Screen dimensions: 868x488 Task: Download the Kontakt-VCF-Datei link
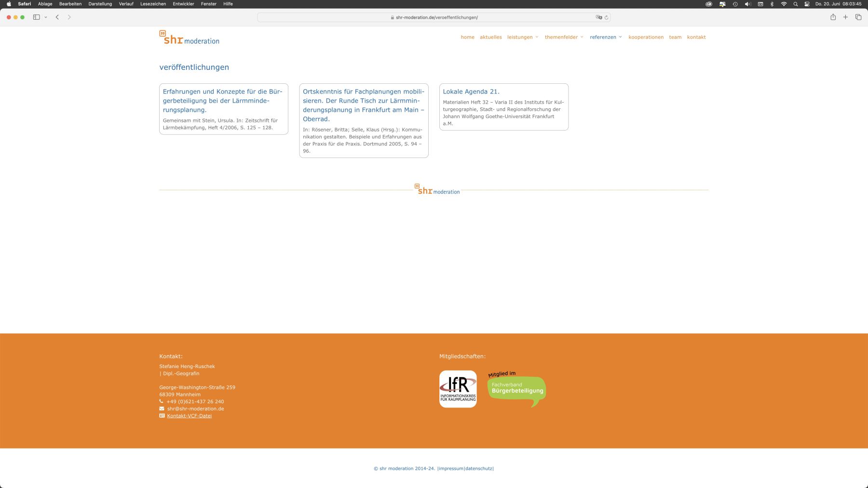point(189,416)
